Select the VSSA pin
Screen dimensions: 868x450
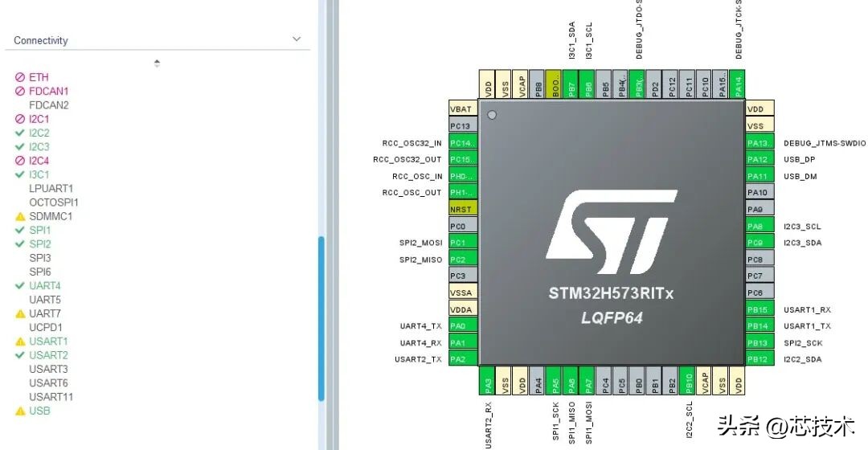tap(463, 292)
